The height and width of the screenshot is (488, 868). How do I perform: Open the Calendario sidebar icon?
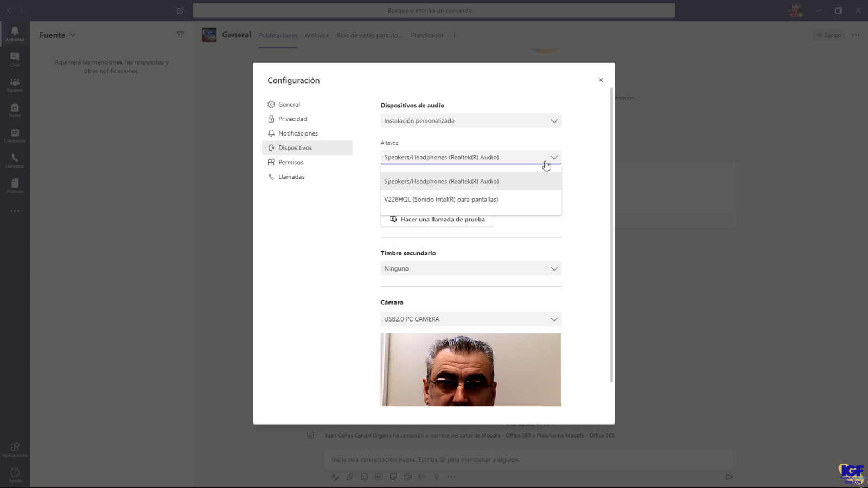pyautogui.click(x=15, y=136)
